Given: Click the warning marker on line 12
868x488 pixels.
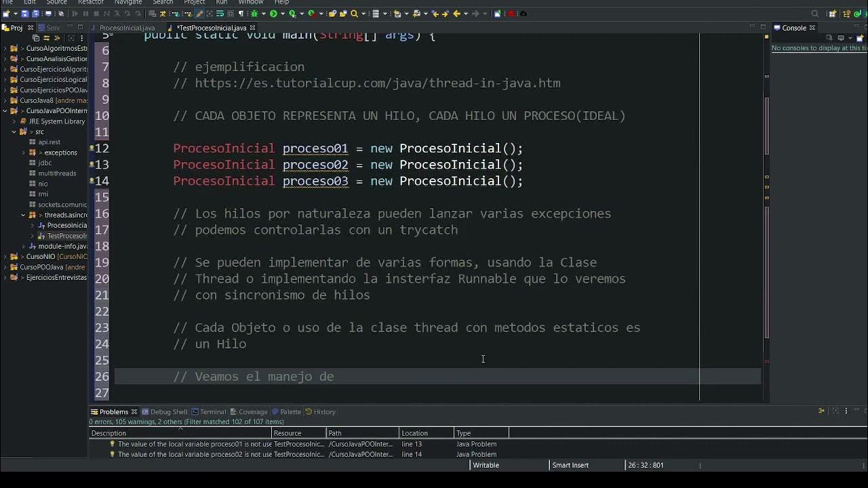Looking at the screenshot, I should [92, 148].
